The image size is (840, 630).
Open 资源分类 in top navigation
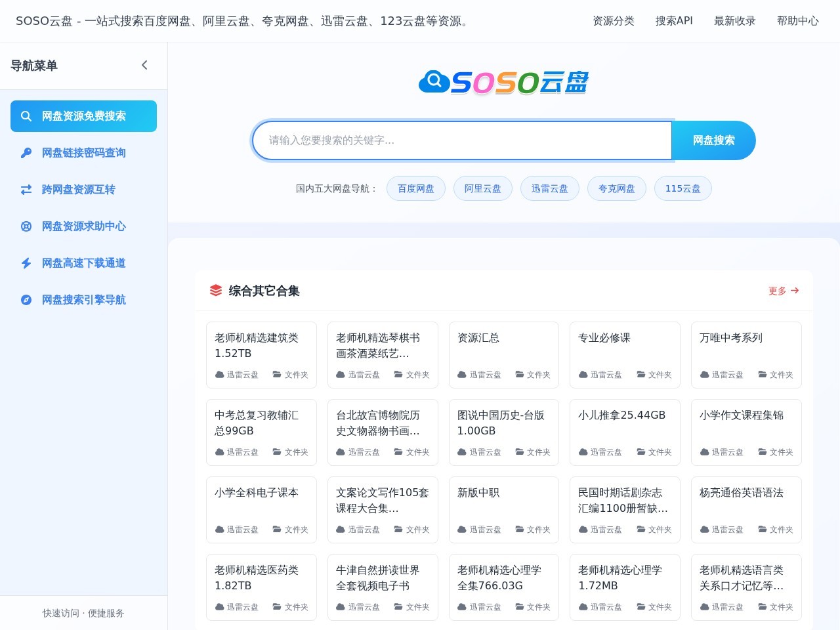point(614,21)
